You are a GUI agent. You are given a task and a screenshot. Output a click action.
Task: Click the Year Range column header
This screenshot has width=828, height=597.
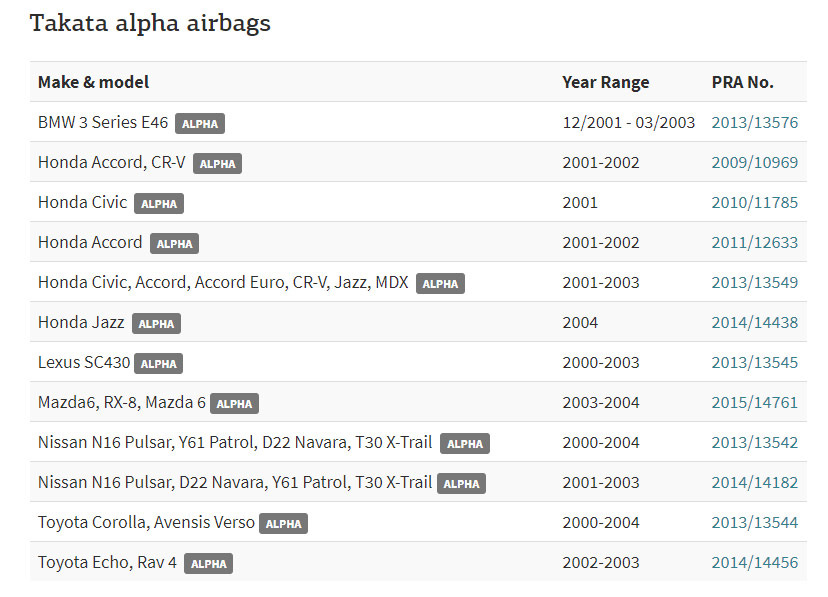point(606,82)
